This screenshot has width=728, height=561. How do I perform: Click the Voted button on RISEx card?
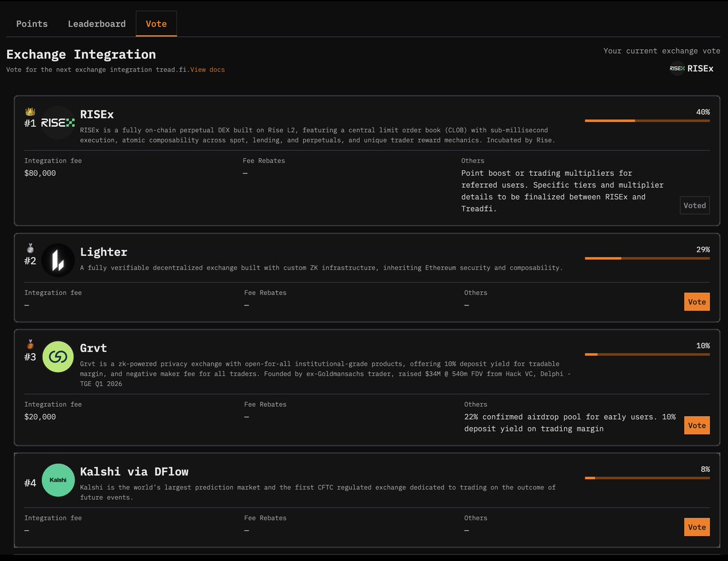click(695, 206)
